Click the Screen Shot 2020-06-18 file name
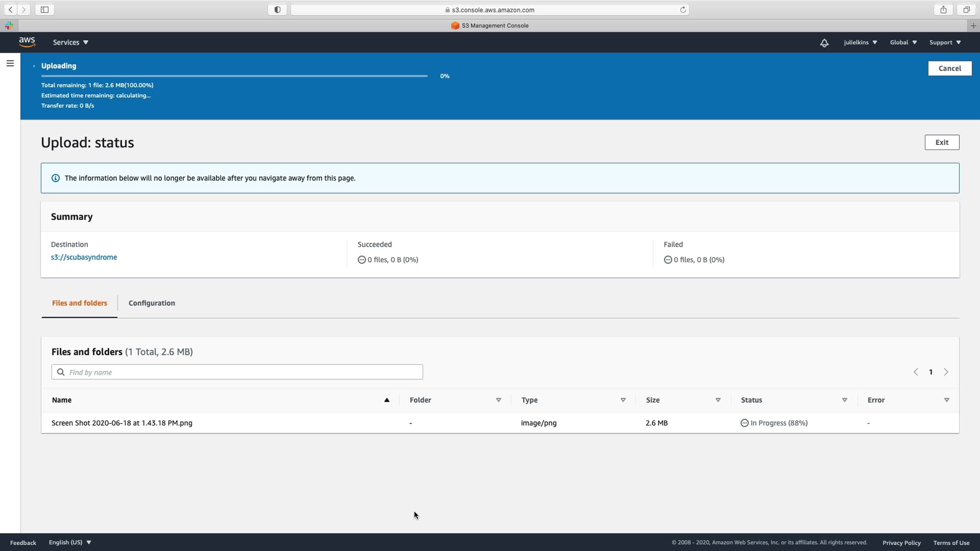 pyautogui.click(x=122, y=423)
